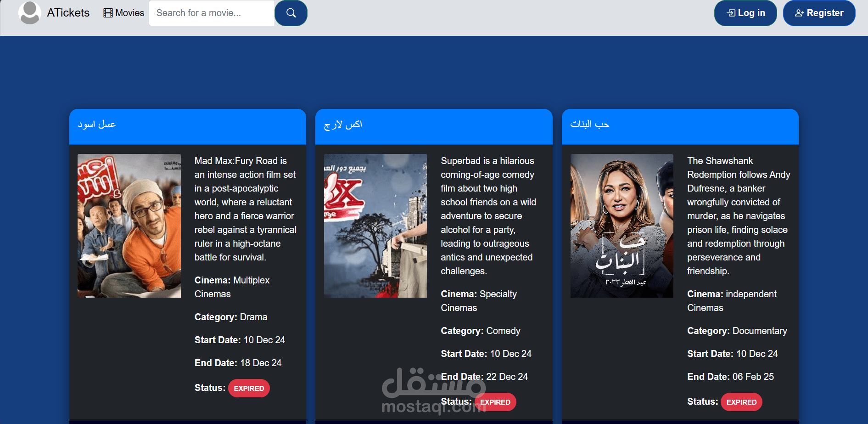This screenshot has width=868, height=424.
Task: Click EXPIRED badge under Documentary movie
Action: [x=741, y=402]
